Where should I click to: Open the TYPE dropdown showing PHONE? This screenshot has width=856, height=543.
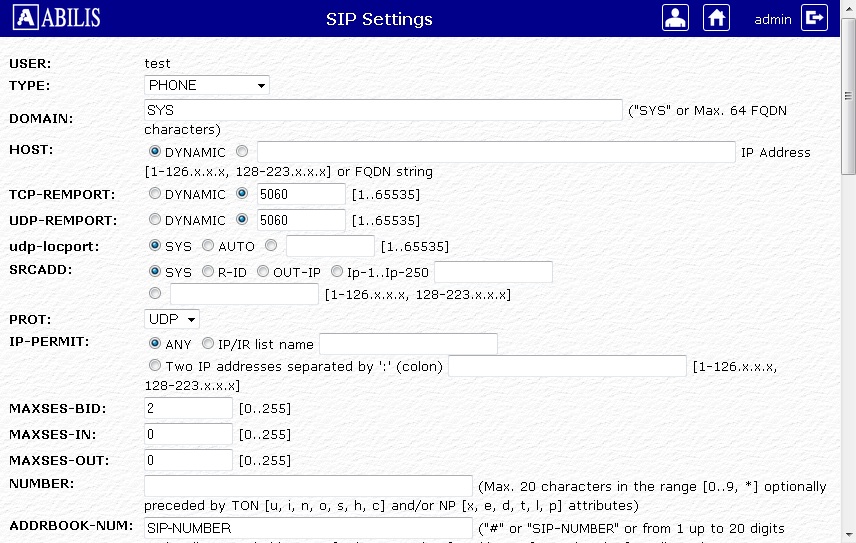pyautogui.click(x=207, y=85)
